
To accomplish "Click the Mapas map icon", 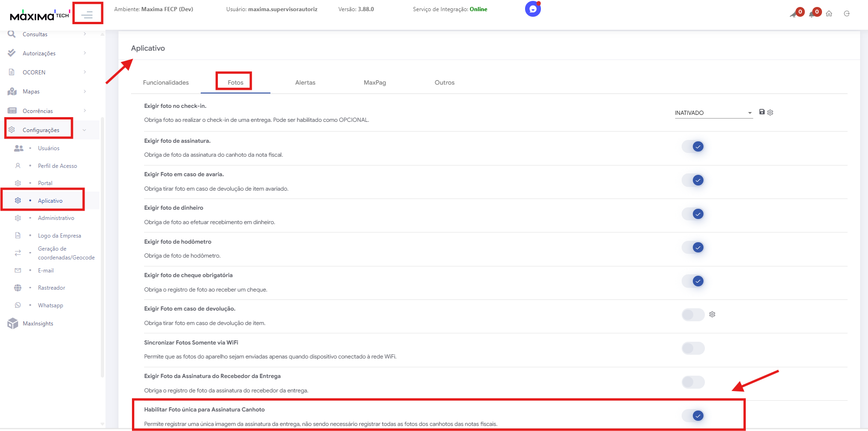I will tap(12, 92).
